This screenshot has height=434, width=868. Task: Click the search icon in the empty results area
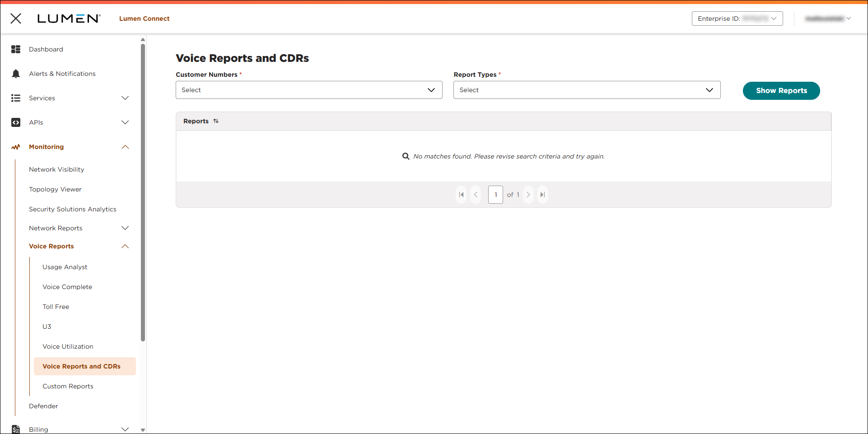click(406, 156)
